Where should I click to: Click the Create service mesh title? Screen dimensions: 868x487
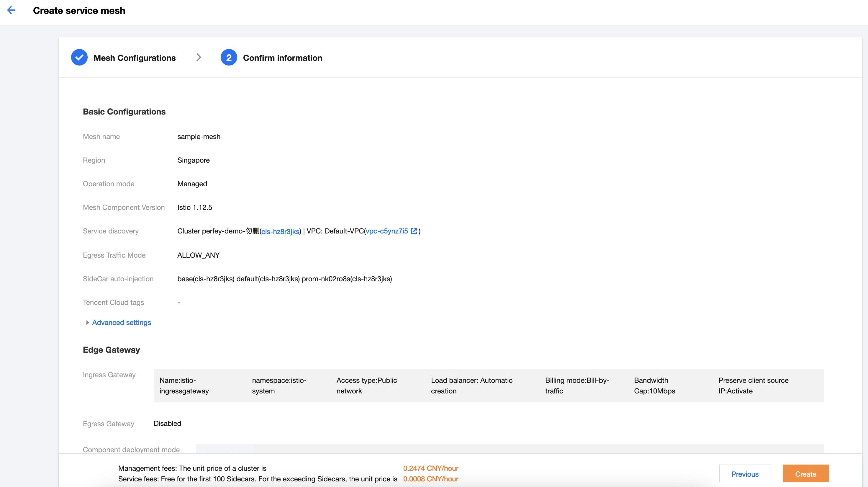pyautogui.click(x=79, y=10)
